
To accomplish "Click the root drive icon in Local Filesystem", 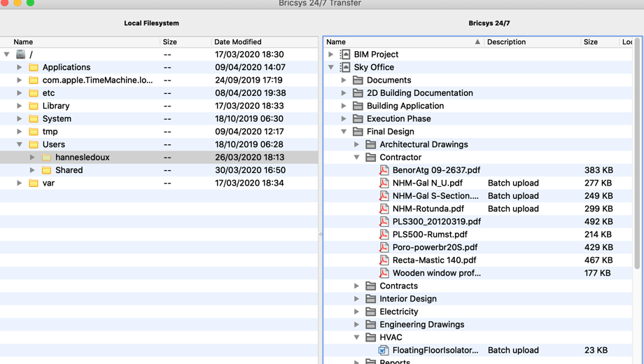I will coord(21,55).
